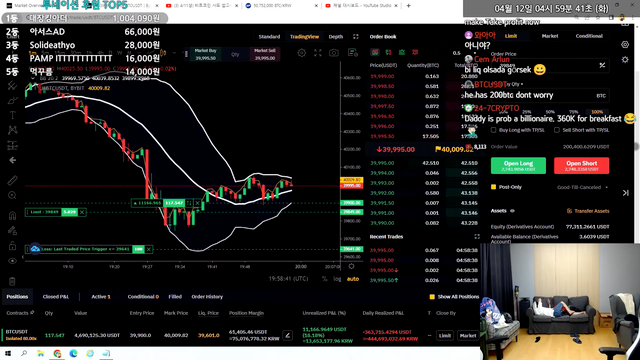Open the Active 1 orders tab
Screen dimensions: 640x360
pos(101,297)
